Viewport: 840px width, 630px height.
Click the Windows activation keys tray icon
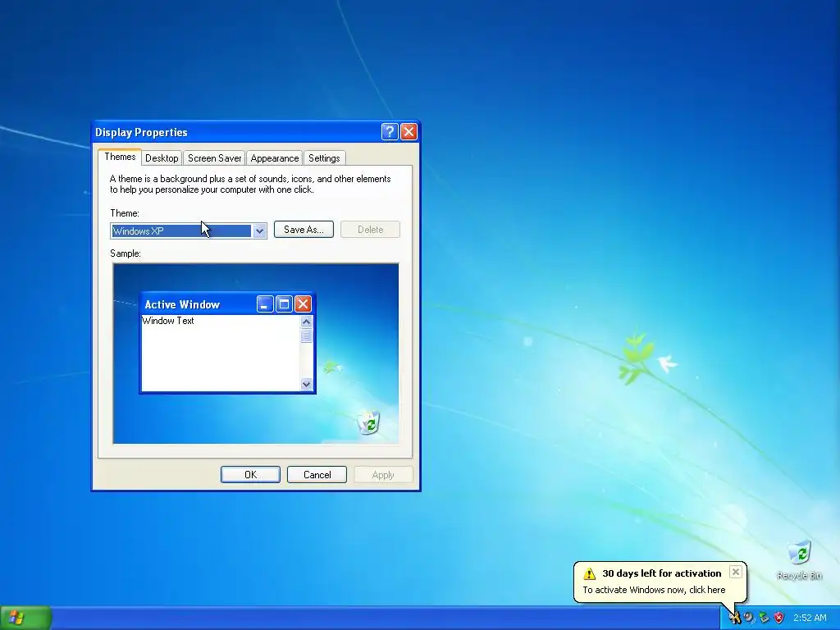[x=734, y=618]
